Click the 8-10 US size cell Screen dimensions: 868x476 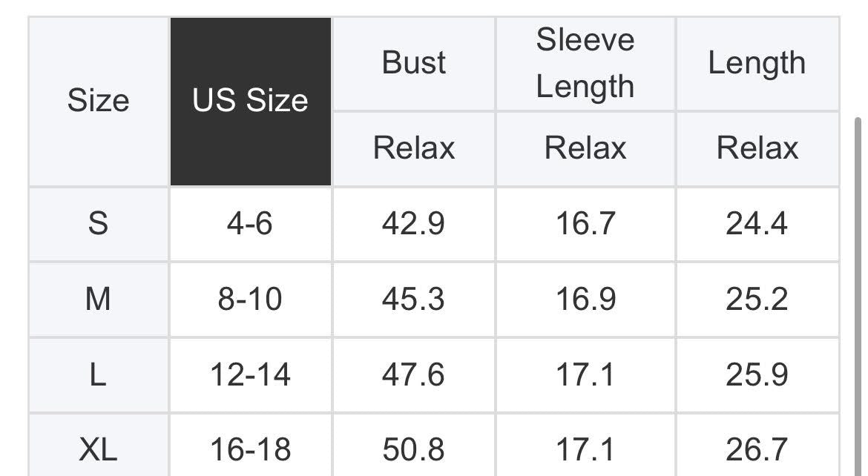[x=250, y=299]
